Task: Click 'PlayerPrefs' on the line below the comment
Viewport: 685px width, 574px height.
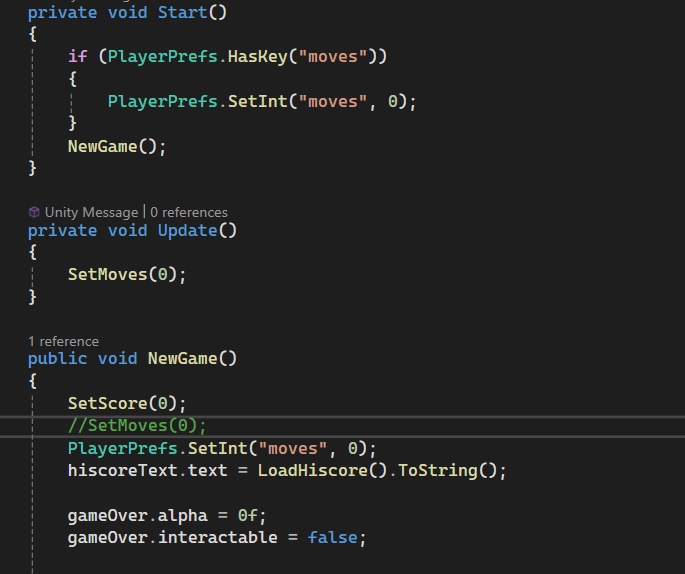Action: click(x=123, y=449)
